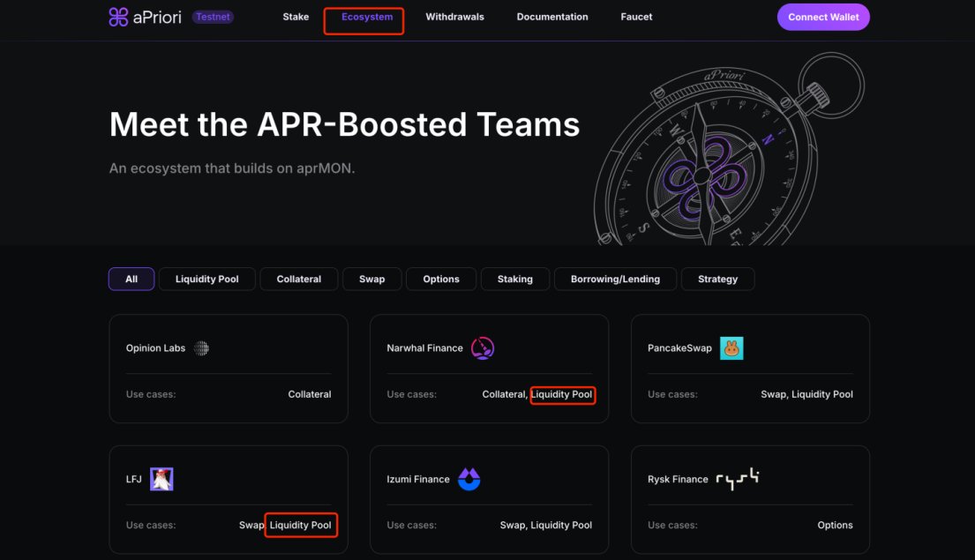975x560 pixels.
Task: Click the Testnet badge
Action: pos(213,17)
